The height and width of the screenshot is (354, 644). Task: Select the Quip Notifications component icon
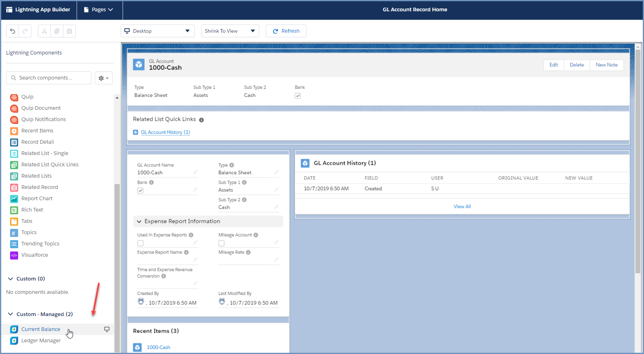[14, 120]
